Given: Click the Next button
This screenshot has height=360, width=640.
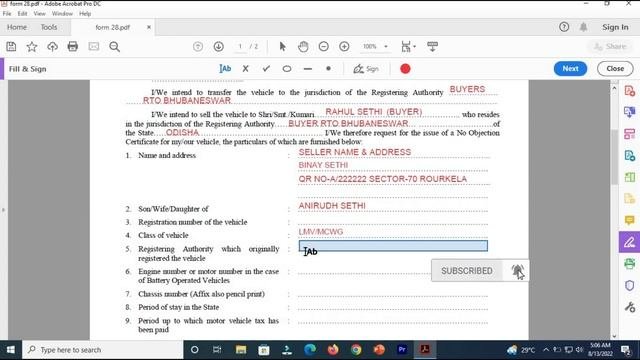Looking at the screenshot, I should pos(570,69).
